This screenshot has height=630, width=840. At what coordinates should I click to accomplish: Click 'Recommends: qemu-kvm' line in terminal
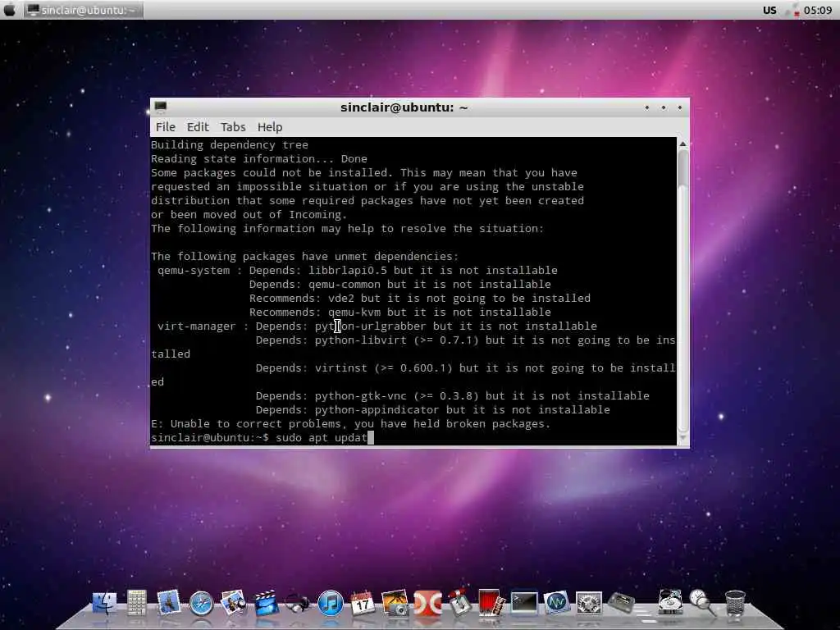point(400,313)
